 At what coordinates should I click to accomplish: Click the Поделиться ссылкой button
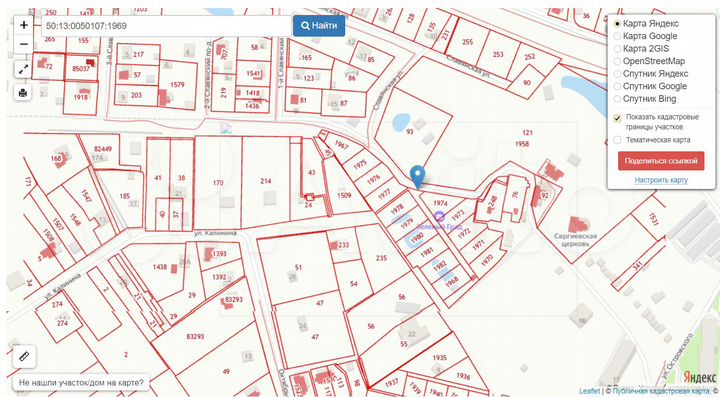(x=661, y=161)
